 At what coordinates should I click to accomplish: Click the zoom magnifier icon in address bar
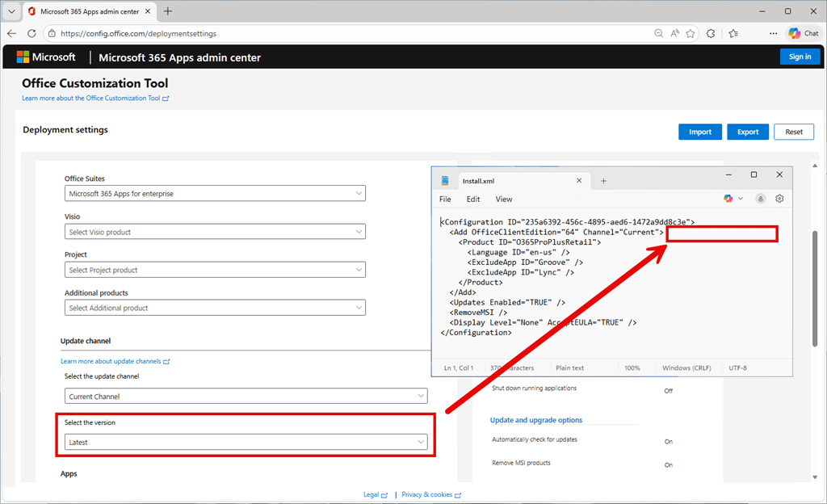(x=659, y=33)
